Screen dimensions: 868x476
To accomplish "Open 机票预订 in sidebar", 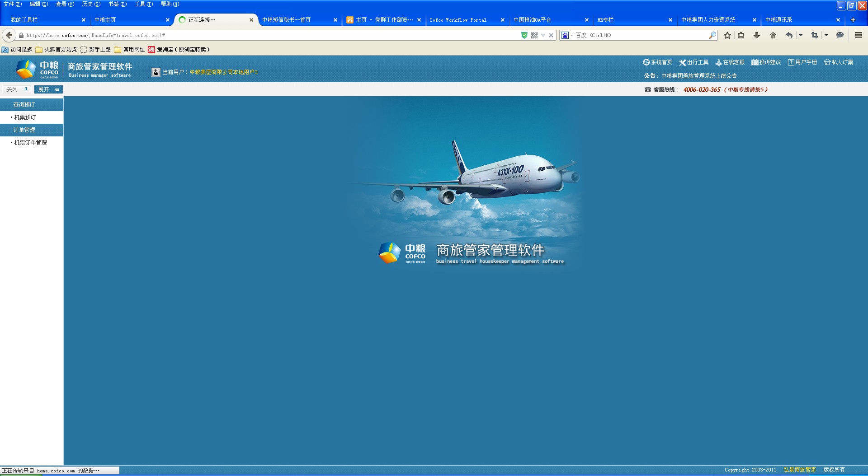I will (25, 117).
